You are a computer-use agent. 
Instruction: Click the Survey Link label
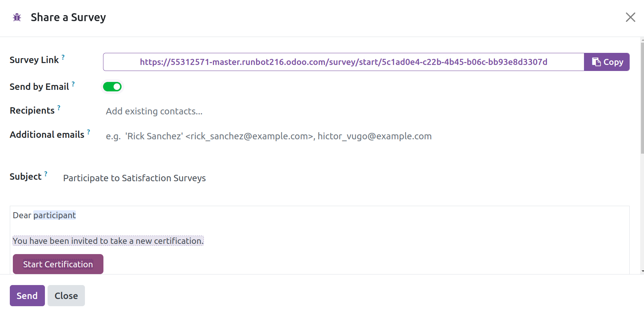pyautogui.click(x=34, y=60)
